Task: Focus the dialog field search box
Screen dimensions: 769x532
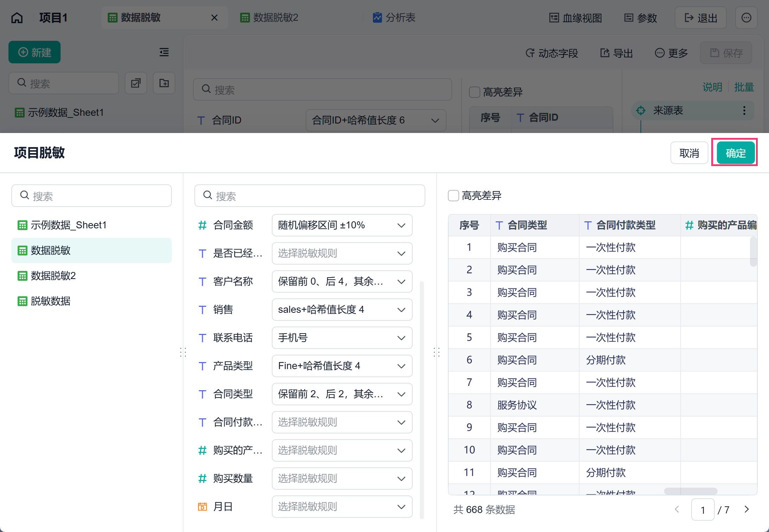Action: point(310,196)
